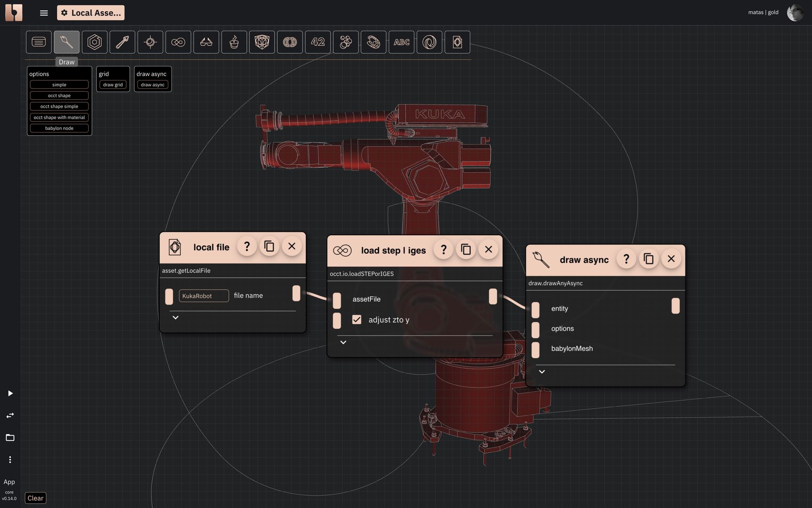
Task: Add the occt shape simple options block
Action: [x=59, y=106]
